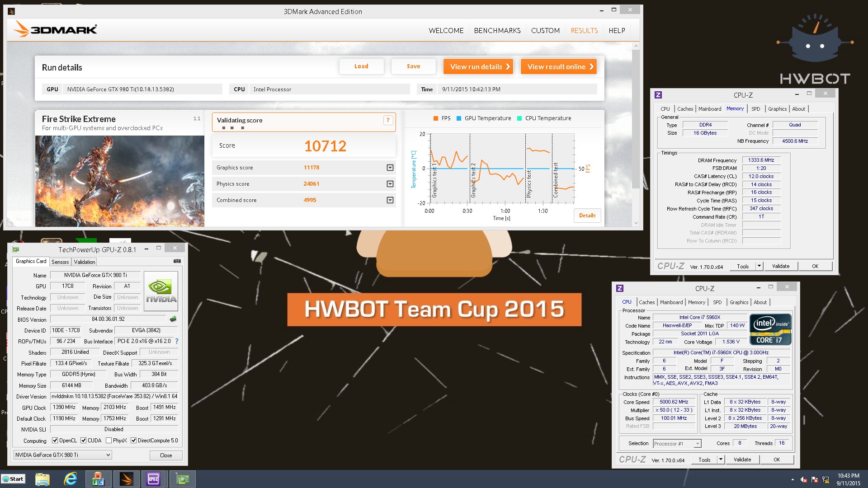Open the Processor #1 selection dropdown
The width and height of the screenshot is (868, 488).
tap(677, 444)
